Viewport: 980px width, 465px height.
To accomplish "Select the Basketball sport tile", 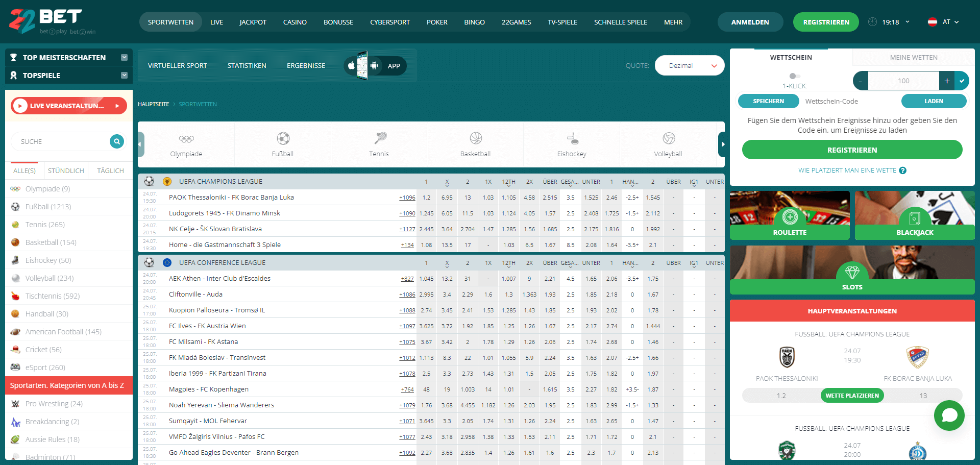I will [x=476, y=144].
